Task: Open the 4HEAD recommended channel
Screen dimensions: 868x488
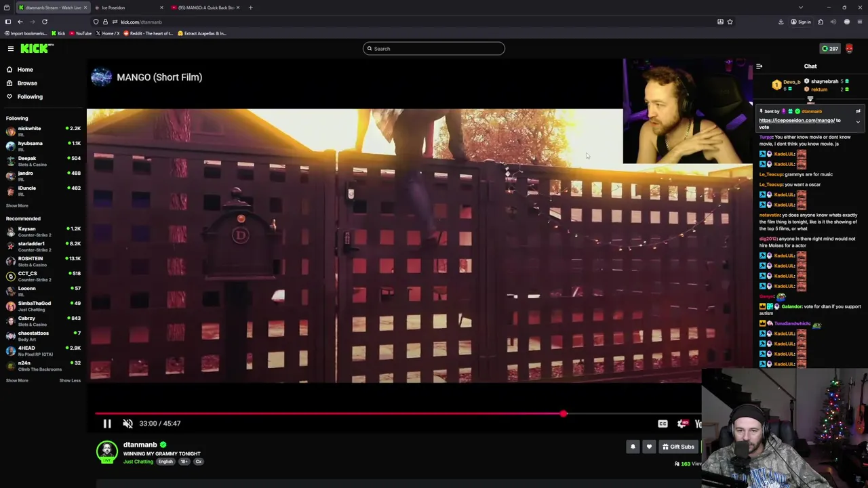Action: point(43,350)
